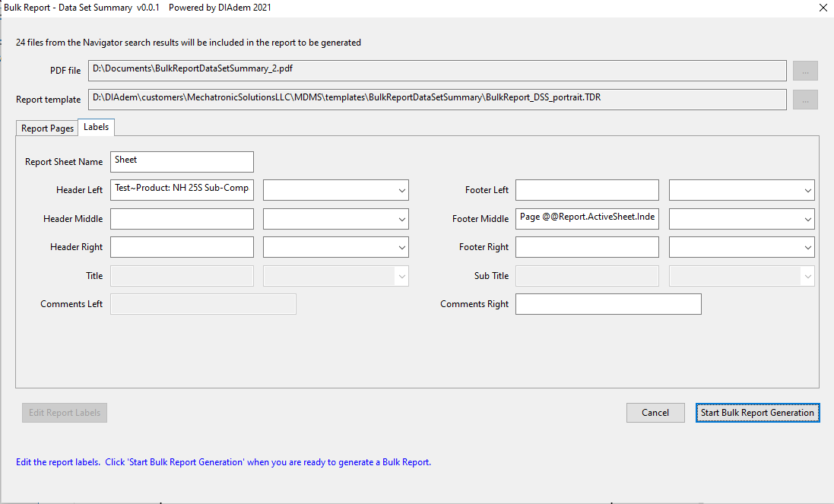
Task: Close the Bulk Report dialog window
Action: pos(823,8)
